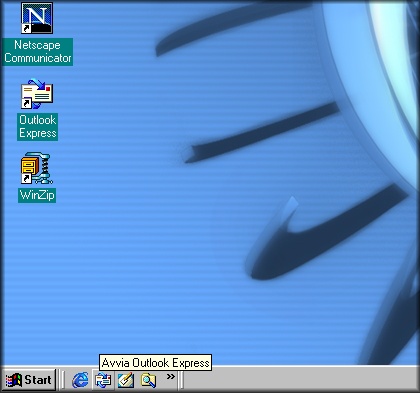Click the folder with magnifier Quick Launch icon
420x393 pixels.
click(148, 380)
